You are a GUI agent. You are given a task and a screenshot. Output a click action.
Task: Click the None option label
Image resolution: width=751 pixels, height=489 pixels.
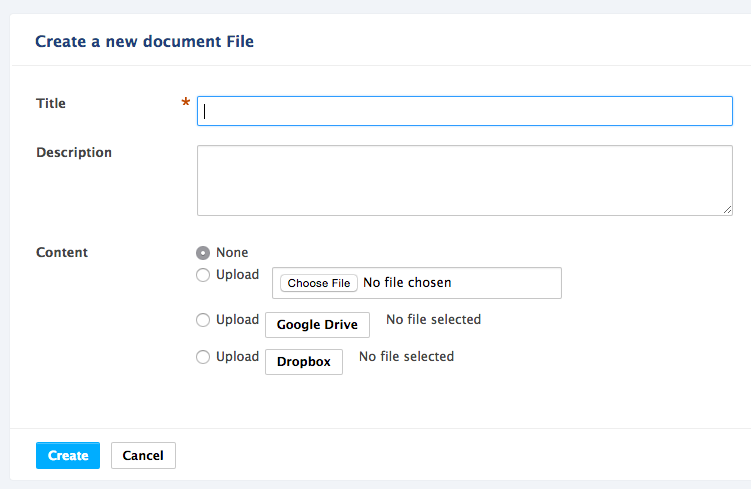click(x=232, y=252)
